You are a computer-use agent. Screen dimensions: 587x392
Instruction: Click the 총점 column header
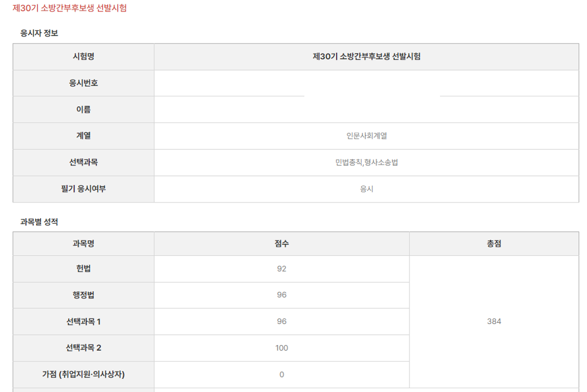(494, 244)
